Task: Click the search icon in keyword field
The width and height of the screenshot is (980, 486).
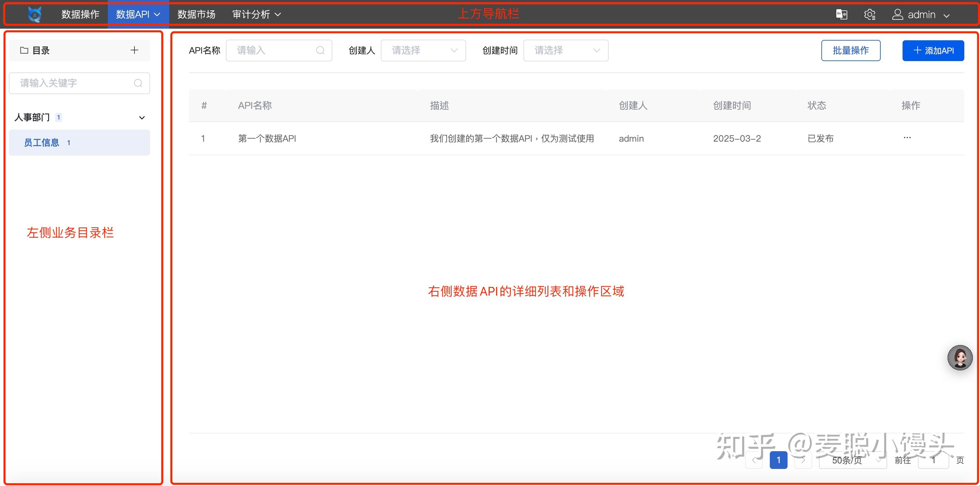Action: (138, 83)
